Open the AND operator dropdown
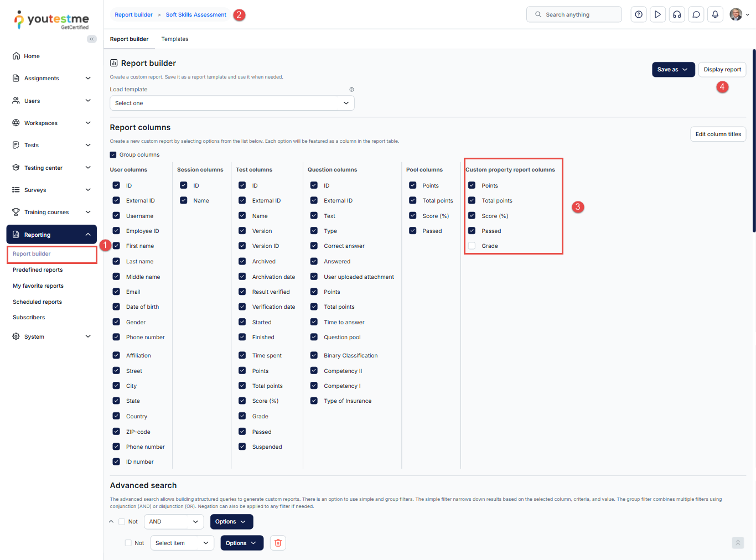The image size is (756, 560). tap(174, 522)
